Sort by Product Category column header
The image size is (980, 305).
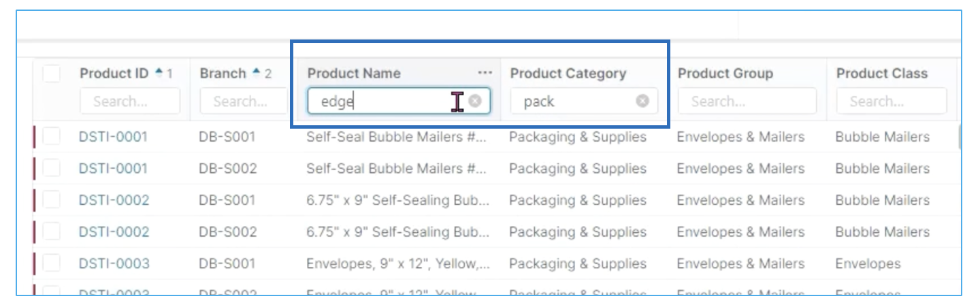click(568, 74)
